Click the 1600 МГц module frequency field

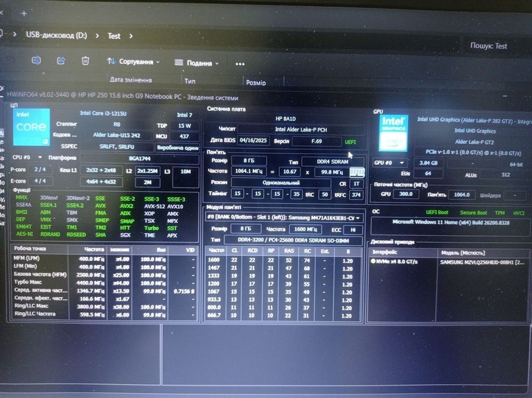point(305,230)
